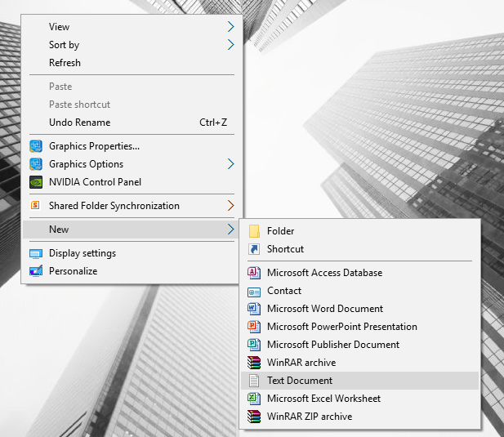Open Display settings from the menu
Viewport: 504px width, 437px height.
[132, 253]
